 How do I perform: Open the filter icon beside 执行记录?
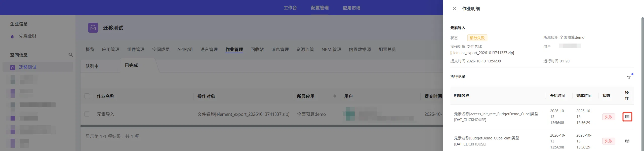629,78
